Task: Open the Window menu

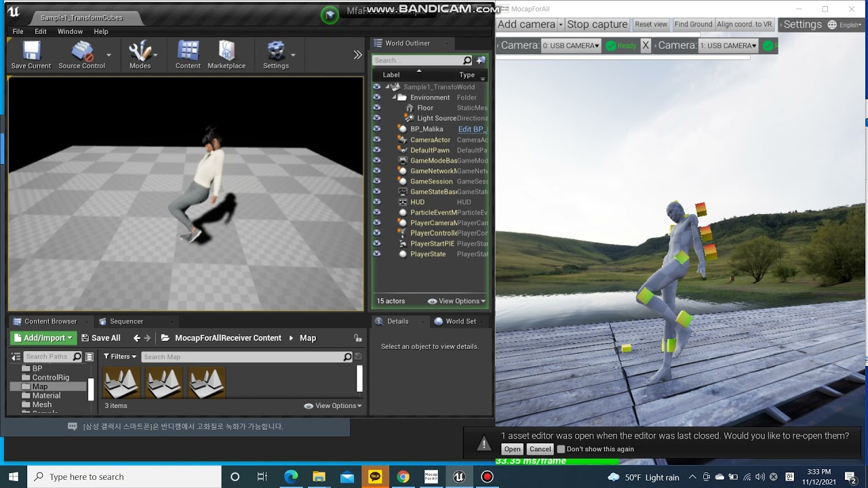Action: coord(70,31)
